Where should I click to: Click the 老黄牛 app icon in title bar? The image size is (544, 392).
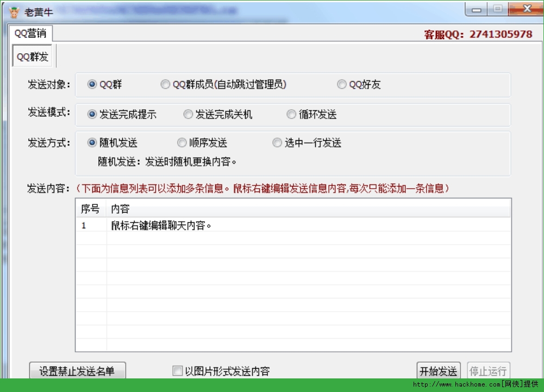pos(14,13)
